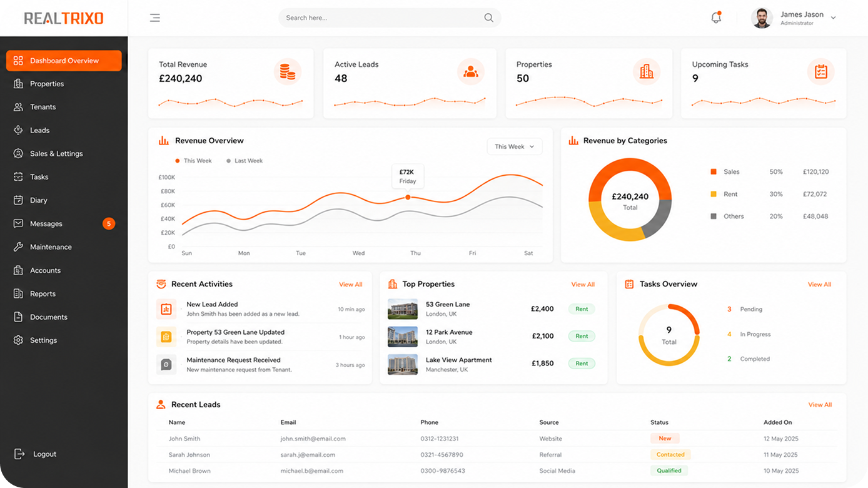Screen dimensions: 868x488
Task: Click the orange Sales color swatch
Action: tap(714, 171)
